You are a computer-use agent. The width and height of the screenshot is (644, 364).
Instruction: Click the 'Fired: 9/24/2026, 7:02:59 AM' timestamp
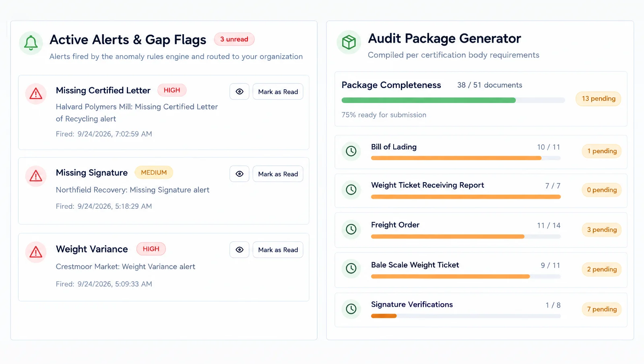click(x=104, y=134)
